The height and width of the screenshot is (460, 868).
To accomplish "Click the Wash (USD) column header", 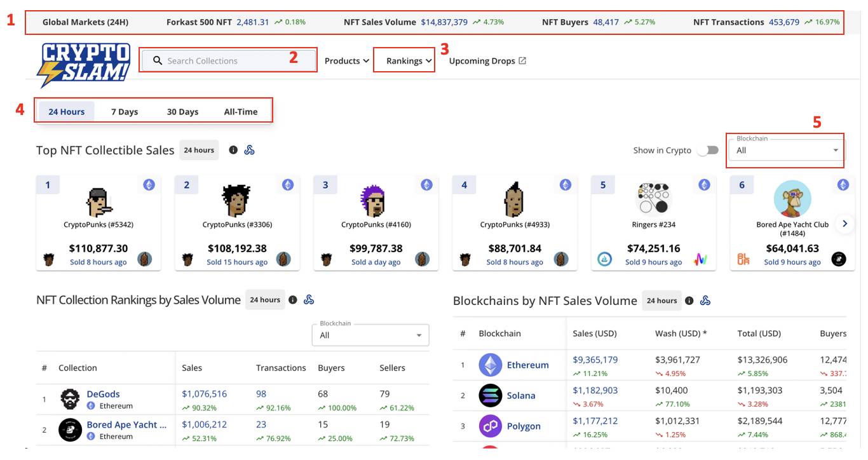I will tap(681, 334).
